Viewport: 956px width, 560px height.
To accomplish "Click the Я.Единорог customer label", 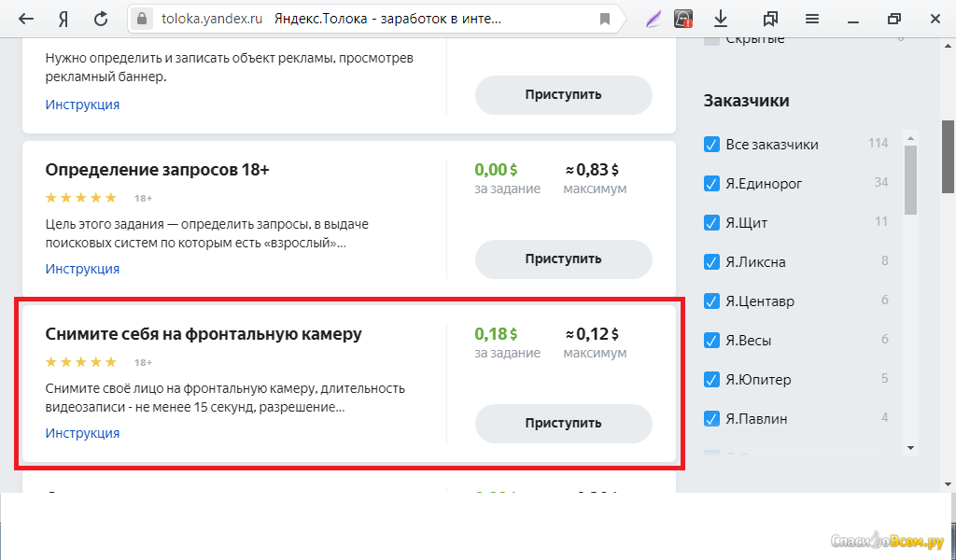I will click(x=764, y=184).
